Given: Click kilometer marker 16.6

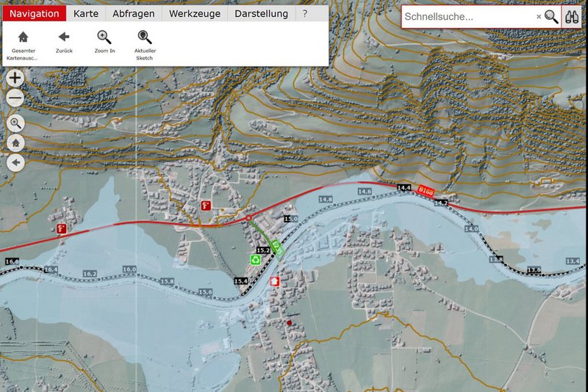Looking at the screenshot, I should (x=12, y=261).
